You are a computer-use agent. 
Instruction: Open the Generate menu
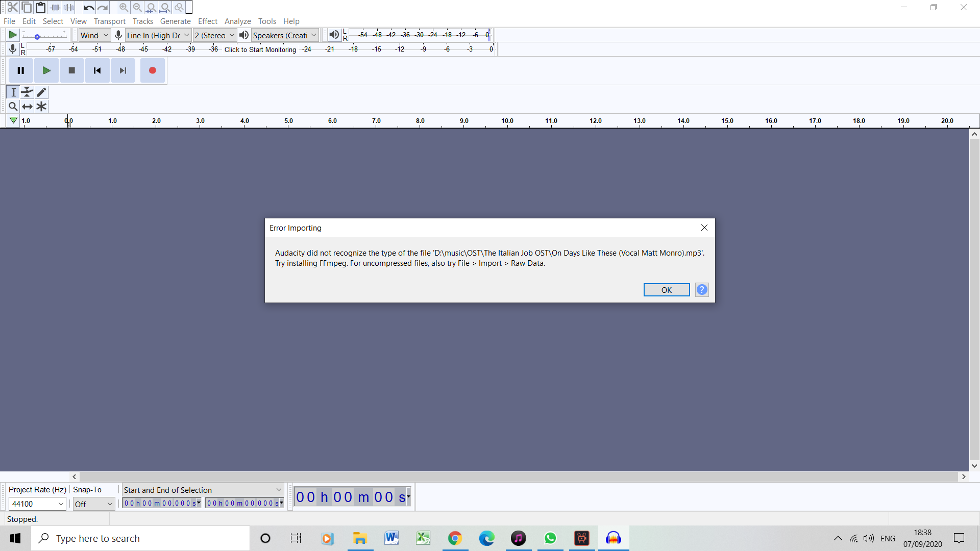176,21
